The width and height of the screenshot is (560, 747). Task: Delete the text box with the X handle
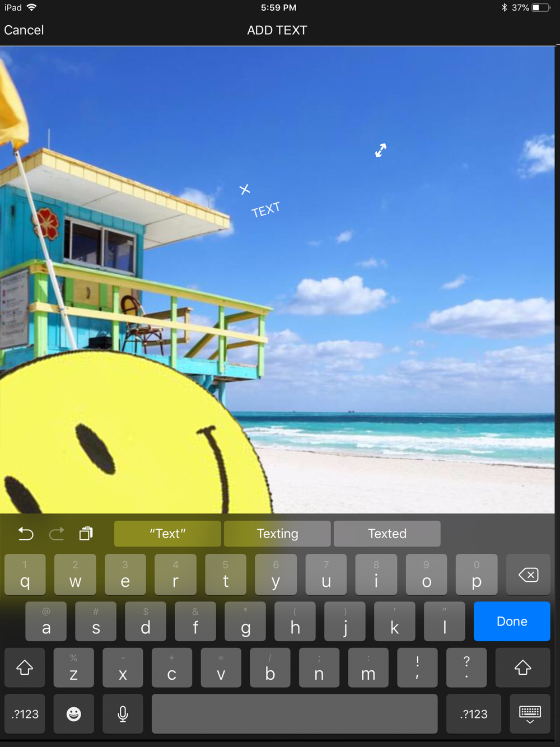coord(245,189)
